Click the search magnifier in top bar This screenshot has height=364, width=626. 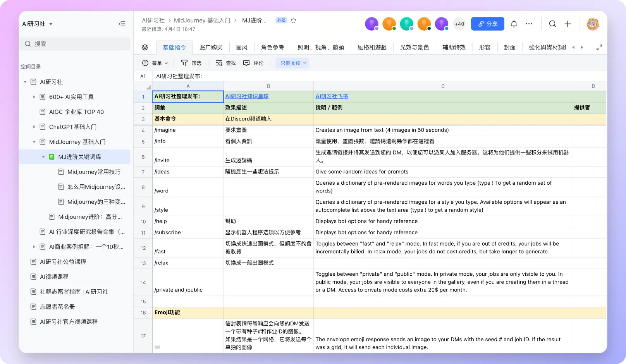tap(552, 24)
